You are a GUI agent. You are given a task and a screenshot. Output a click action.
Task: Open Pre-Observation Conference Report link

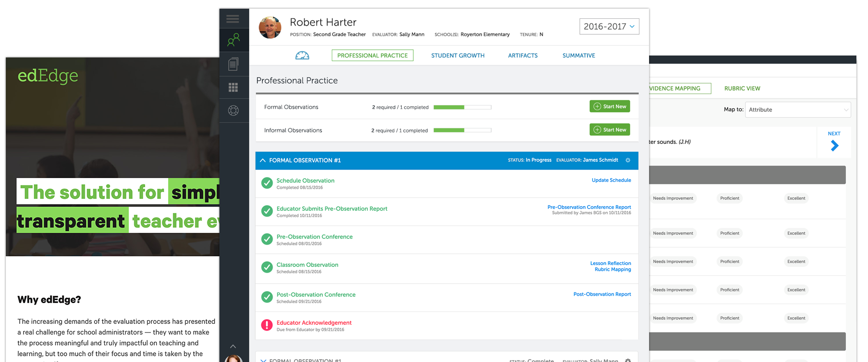(589, 207)
